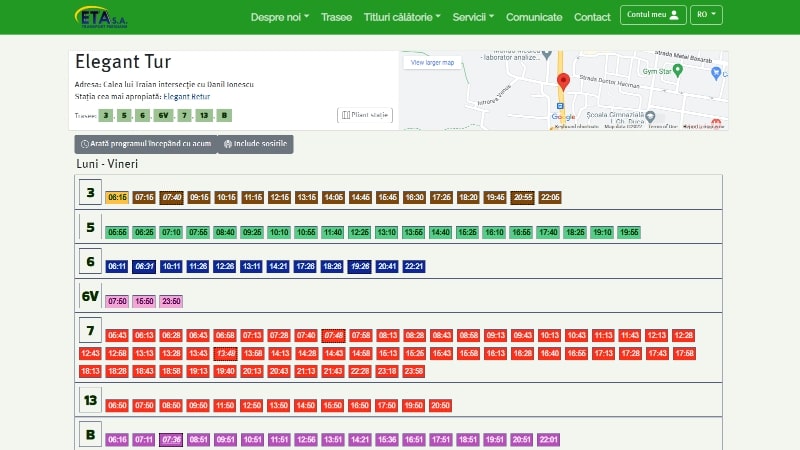Viewport: 800px width, 450px height.
Task: Go to the 'Trasee' menu item
Action: (337, 17)
